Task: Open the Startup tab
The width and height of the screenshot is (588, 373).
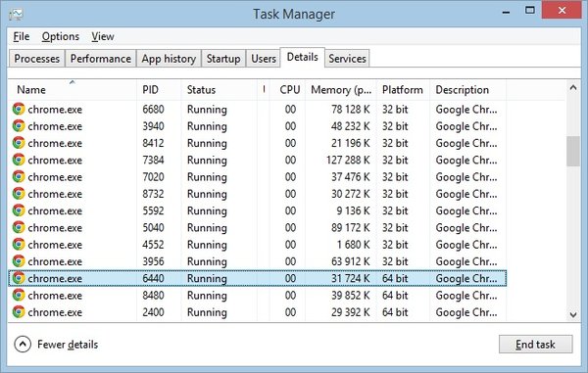Action: coord(223,59)
